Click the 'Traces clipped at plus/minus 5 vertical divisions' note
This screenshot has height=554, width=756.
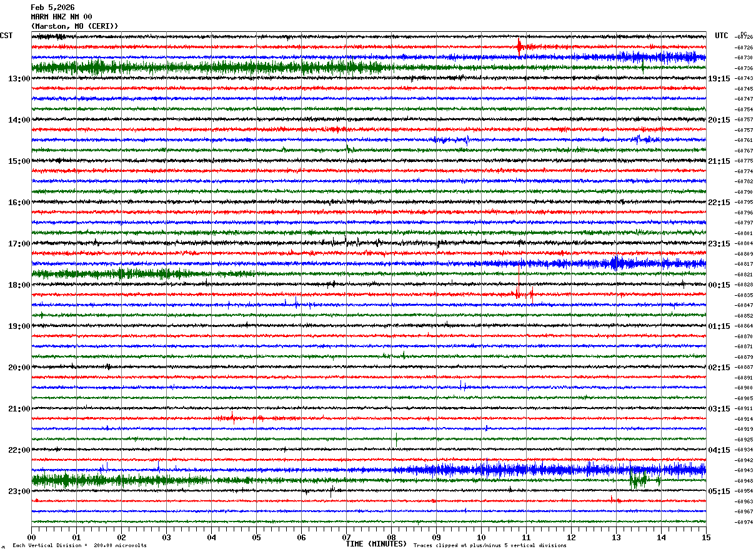point(490,545)
